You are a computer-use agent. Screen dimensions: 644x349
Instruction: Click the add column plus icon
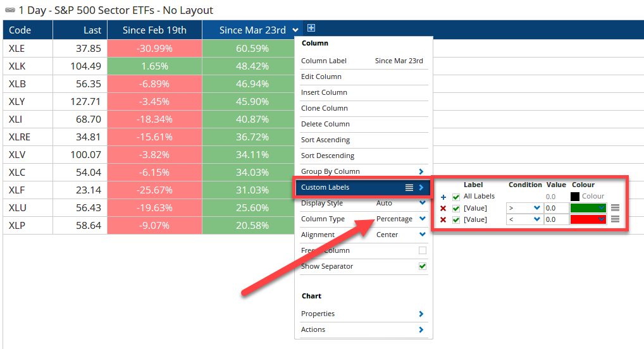(311, 28)
